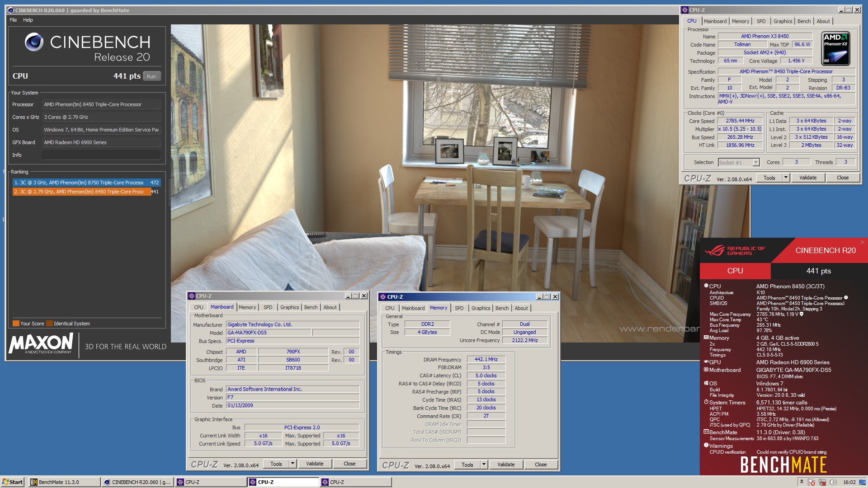
Task: Click the Motherboard section icon in BenchMate panel
Action: click(706, 370)
